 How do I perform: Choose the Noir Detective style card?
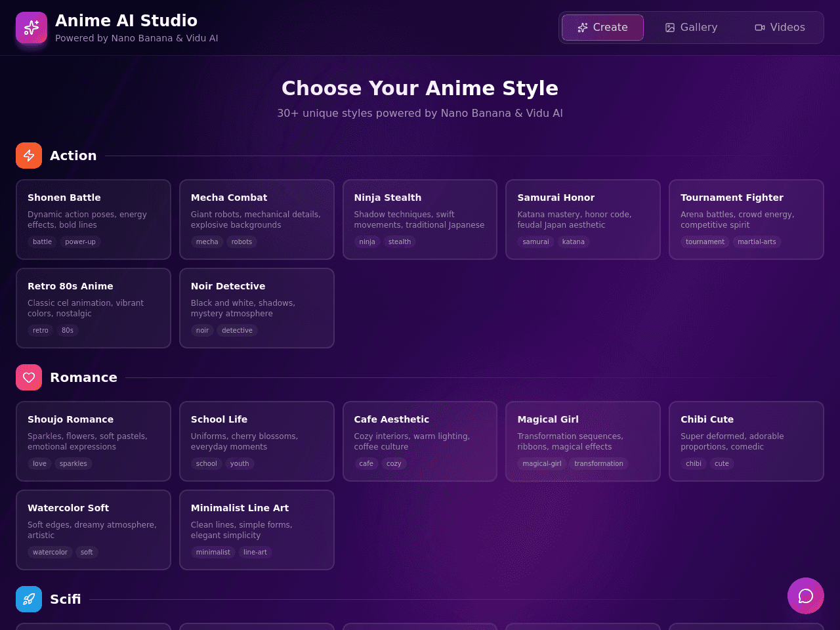tap(257, 308)
